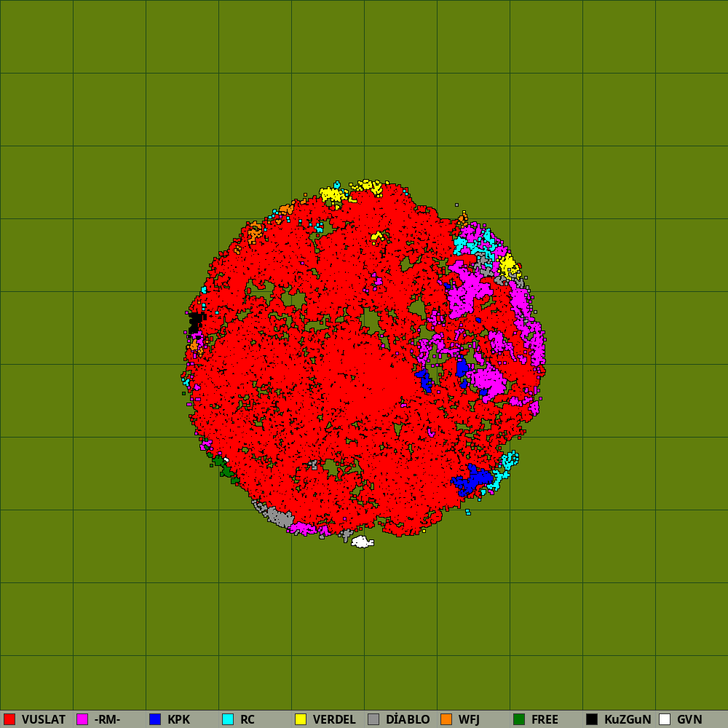Click the magenta -RM- legend swatch
Screen dimensions: 728x728
[82, 719]
